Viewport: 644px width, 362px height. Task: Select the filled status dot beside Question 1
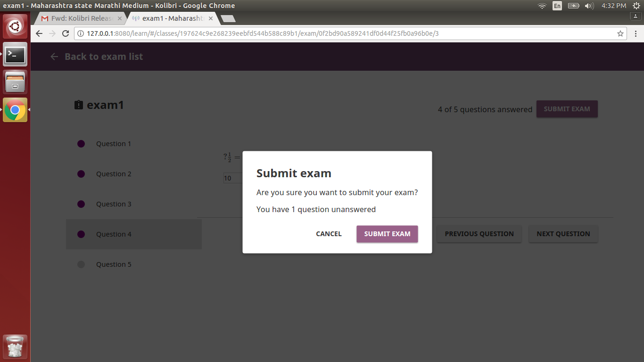[81, 143]
